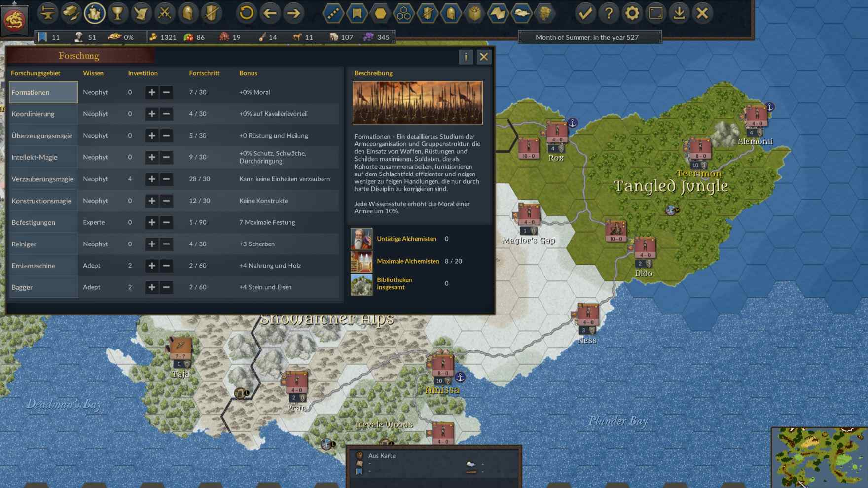The image size is (868, 488).
Task: Click the crossed swords icon
Action: click(x=165, y=13)
